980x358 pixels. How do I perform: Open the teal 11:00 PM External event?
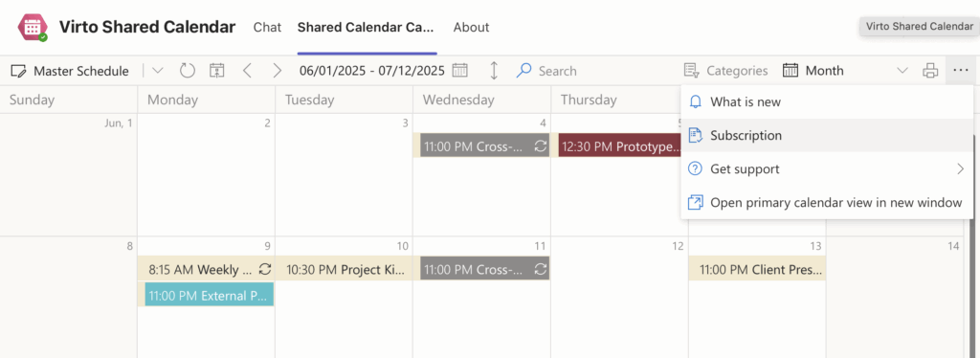(x=210, y=294)
